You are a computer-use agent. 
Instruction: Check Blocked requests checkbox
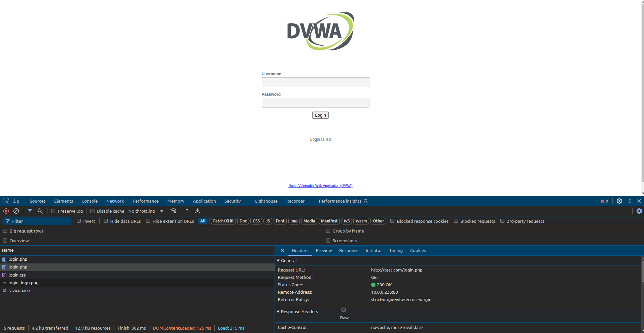(456, 221)
